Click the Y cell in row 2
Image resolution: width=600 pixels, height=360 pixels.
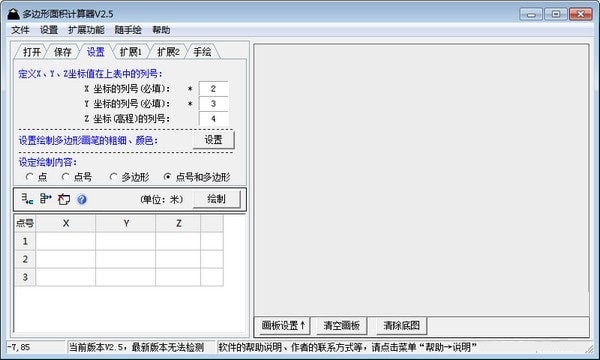(126, 259)
